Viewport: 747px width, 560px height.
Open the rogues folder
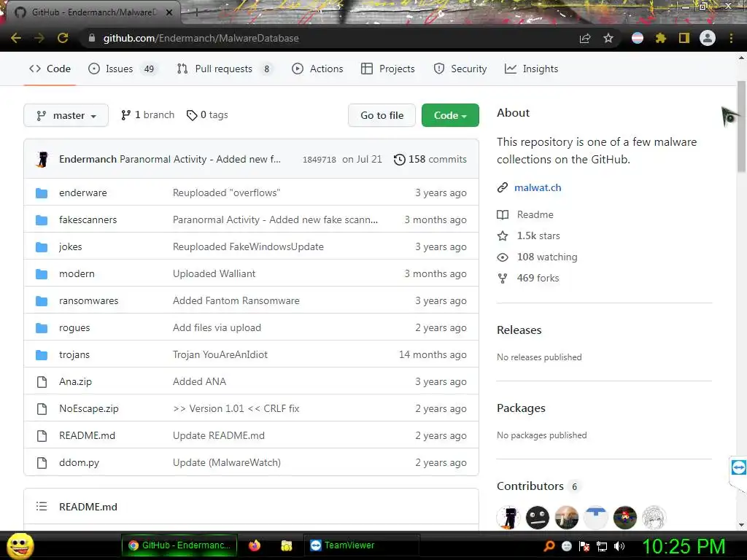tap(74, 327)
